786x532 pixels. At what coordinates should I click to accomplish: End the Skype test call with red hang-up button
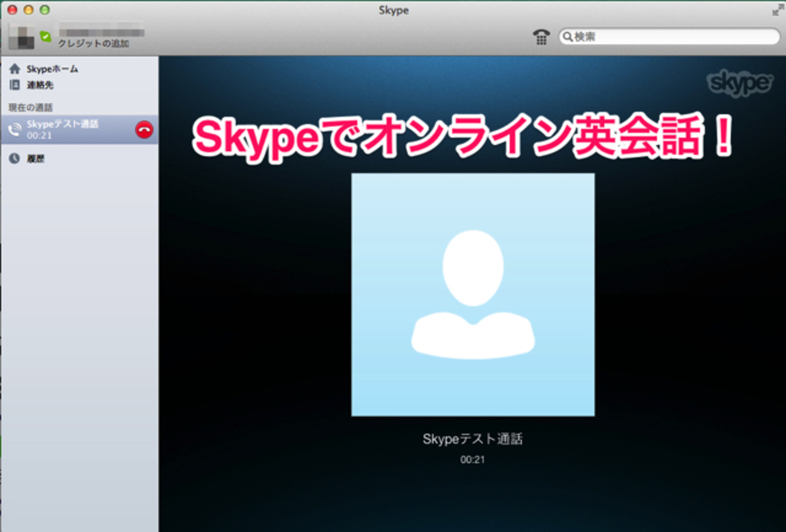click(144, 129)
